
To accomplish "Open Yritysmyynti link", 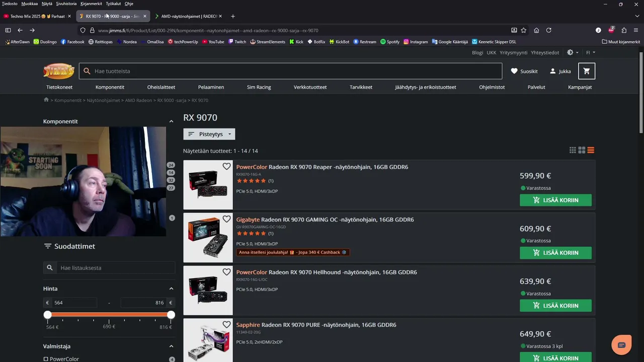I will (x=513, y=52).
